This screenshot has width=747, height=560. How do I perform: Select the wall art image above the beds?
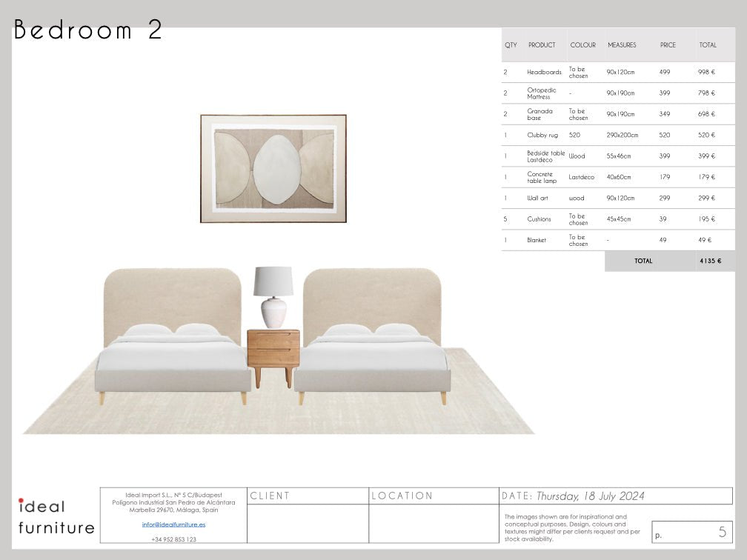pos(273,168)
